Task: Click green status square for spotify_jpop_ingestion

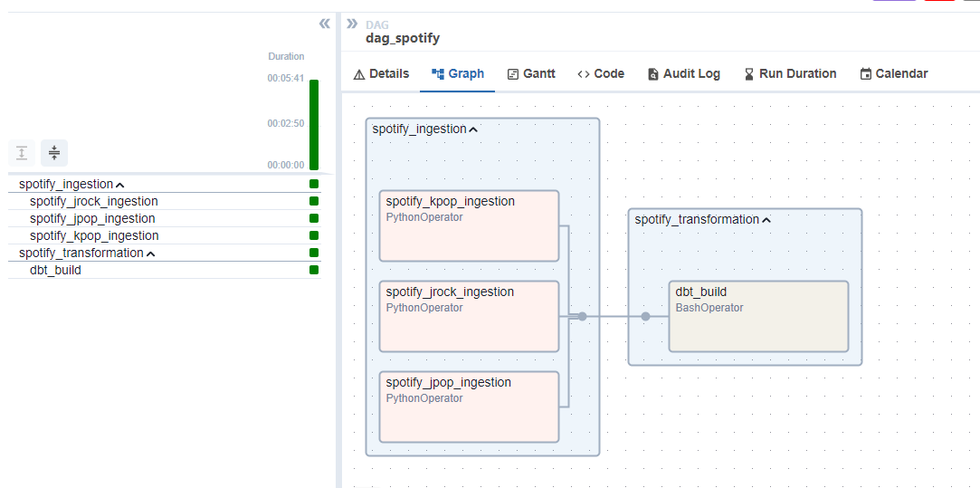Action: point(314,218)
